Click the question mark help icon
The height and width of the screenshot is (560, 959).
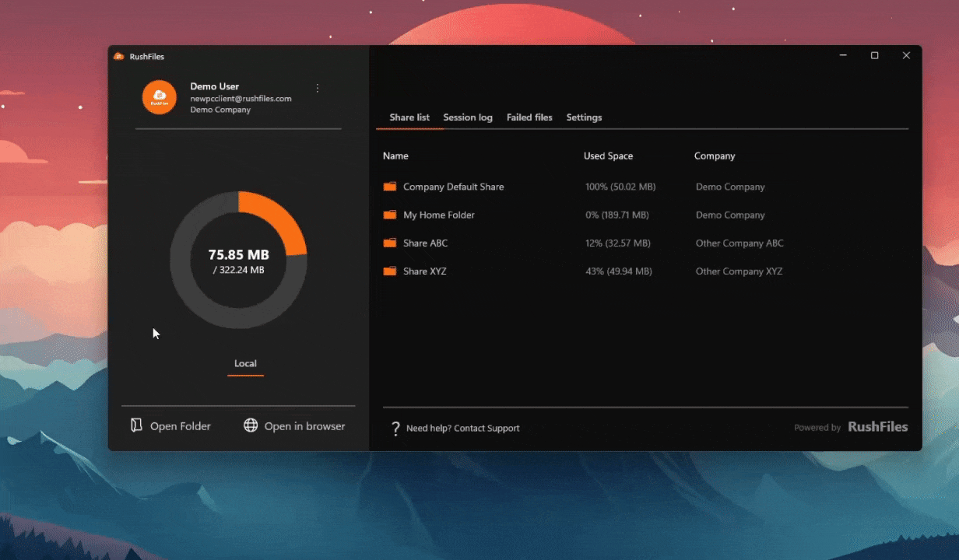pyautogui.click(x=395, y=429)
